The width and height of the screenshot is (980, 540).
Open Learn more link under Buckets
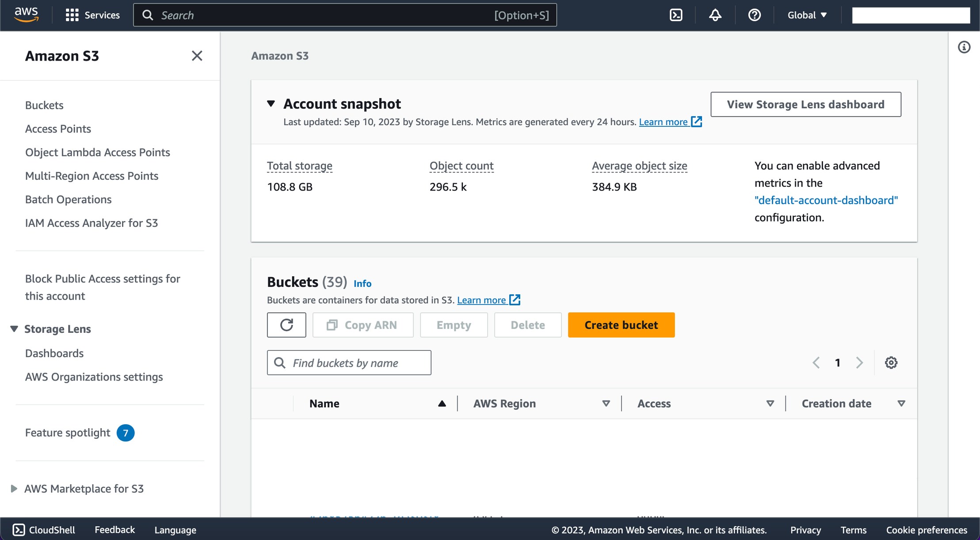[488, 300]
